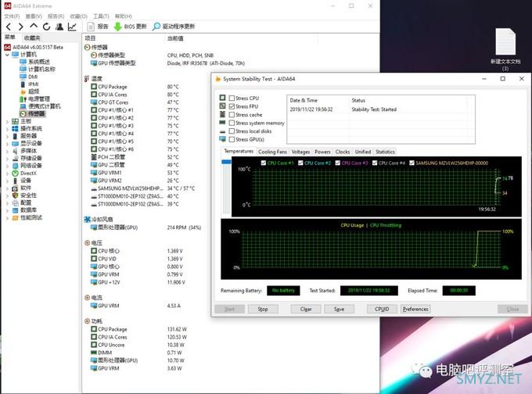Enable the Stress GPU(s) checkbox

pyautogui.click(x=232, y=139)
